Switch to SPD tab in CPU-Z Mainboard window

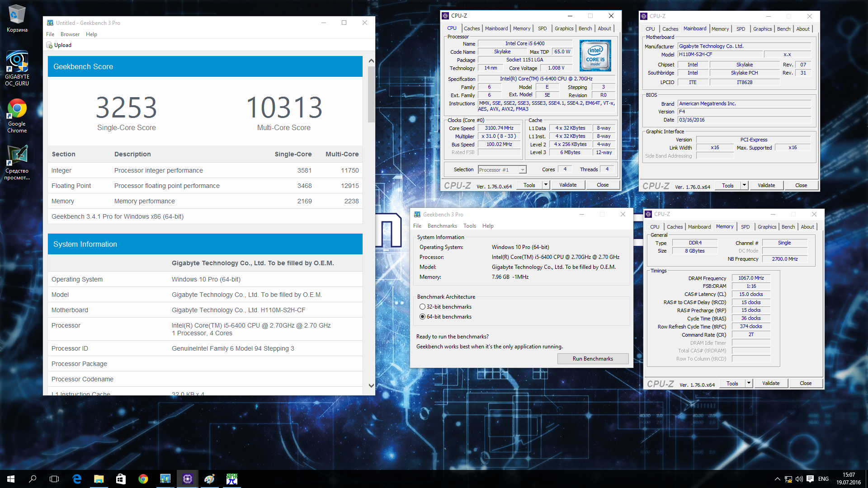click(x=741, y=29)
